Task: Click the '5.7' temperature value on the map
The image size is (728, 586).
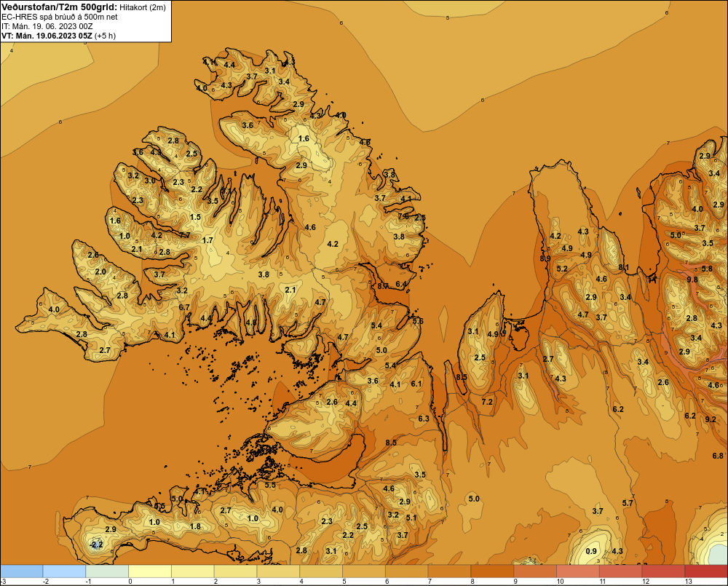Action: [x=628, y=503]
